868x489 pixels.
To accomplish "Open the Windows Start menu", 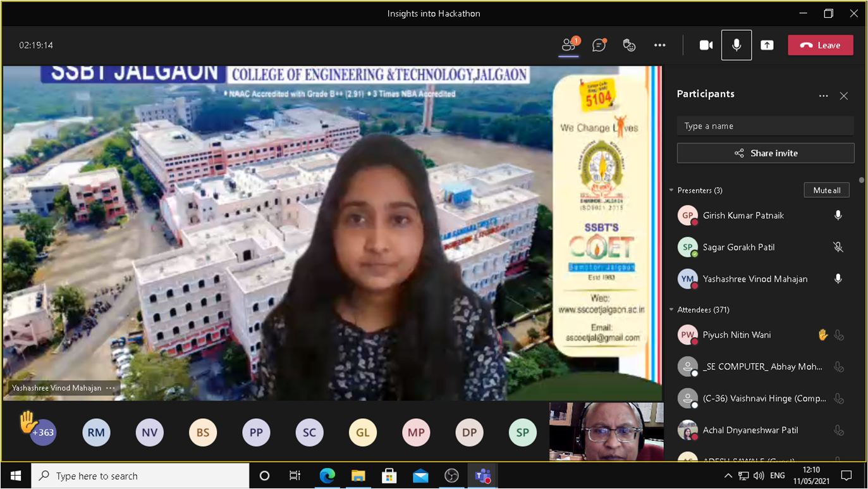I will (x=16, y=476).
